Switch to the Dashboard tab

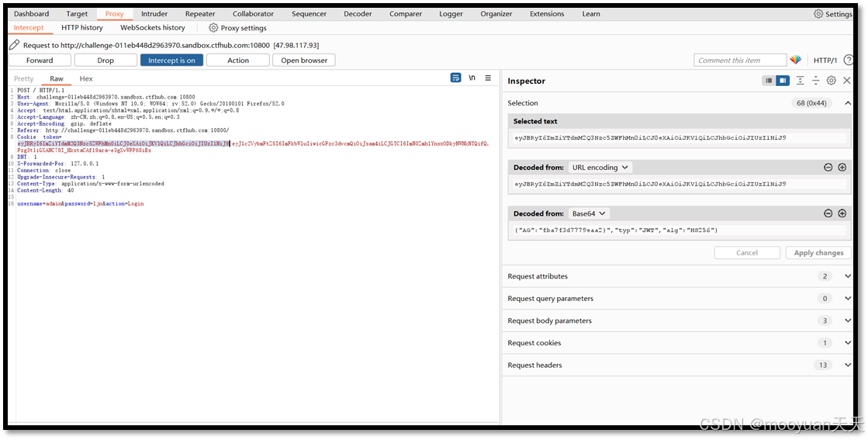click(32, 14)
